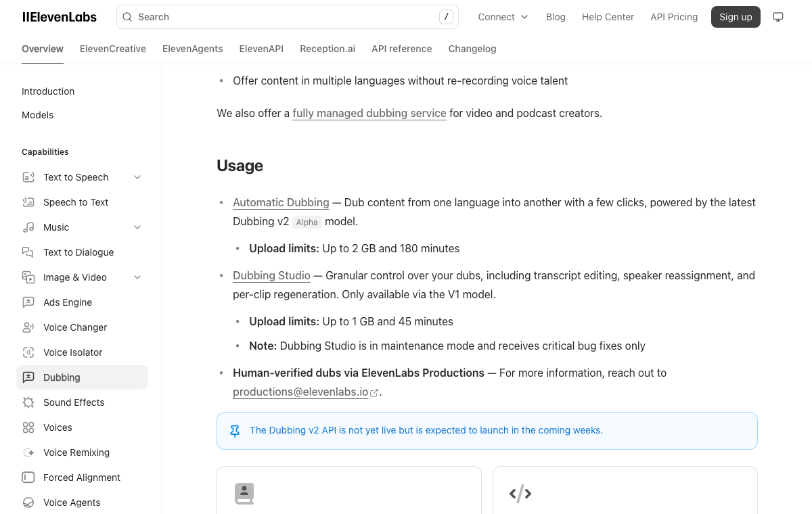Select Voice Agents sidebar item
Viewport: 812px width, 514px height.
(82, 503)
